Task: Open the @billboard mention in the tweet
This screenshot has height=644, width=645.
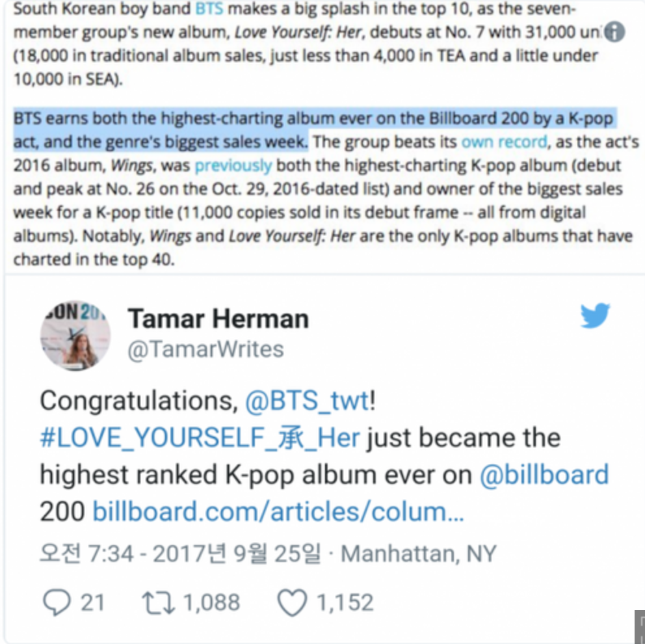Action: click(x=544, y=475)
